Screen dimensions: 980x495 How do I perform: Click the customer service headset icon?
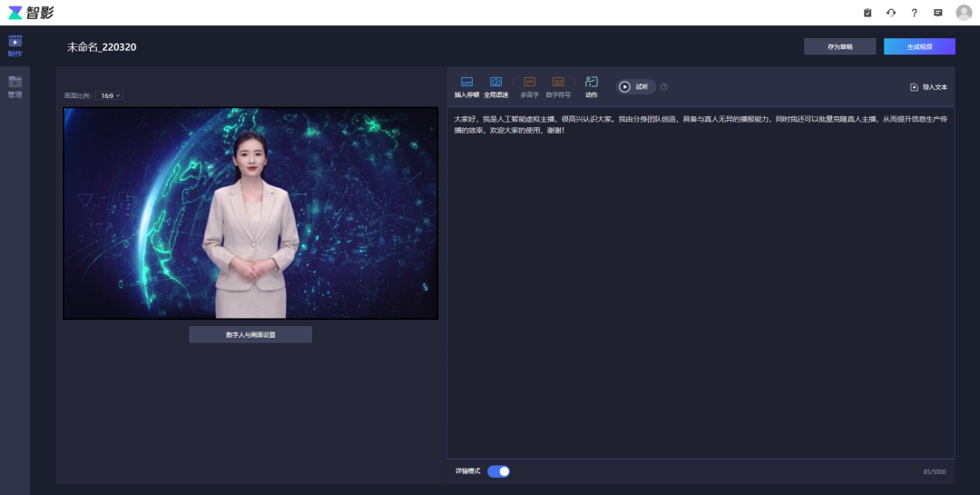tap(891, 13)
